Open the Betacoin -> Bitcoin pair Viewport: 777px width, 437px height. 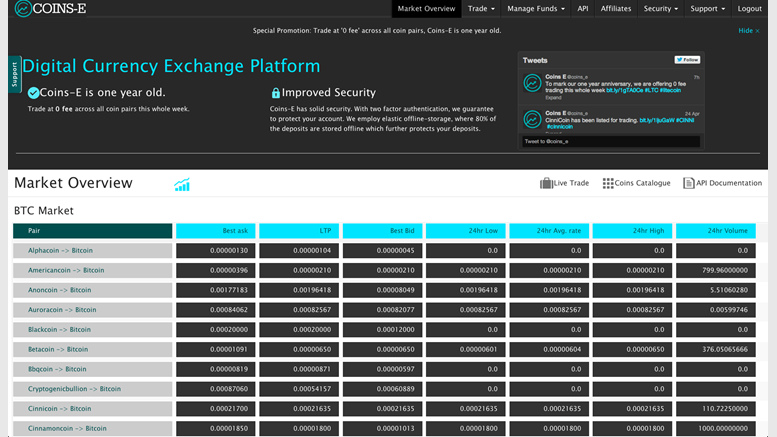click(58, 350)
